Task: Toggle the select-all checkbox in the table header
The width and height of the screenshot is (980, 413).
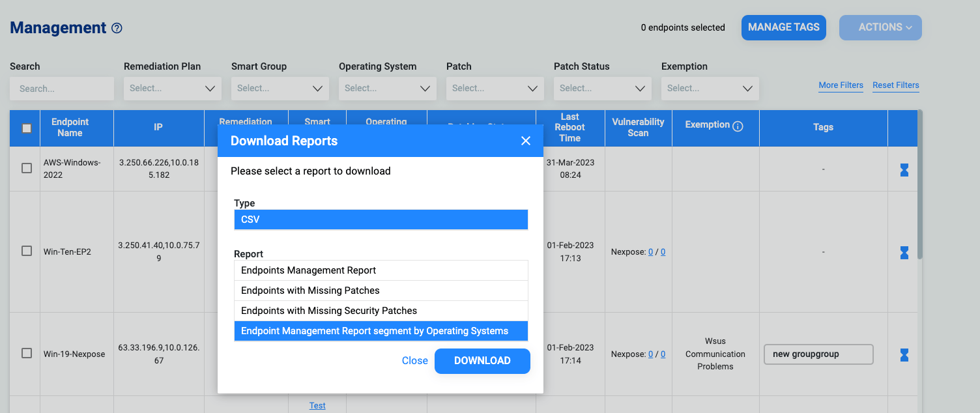Action: click(25, 128)
